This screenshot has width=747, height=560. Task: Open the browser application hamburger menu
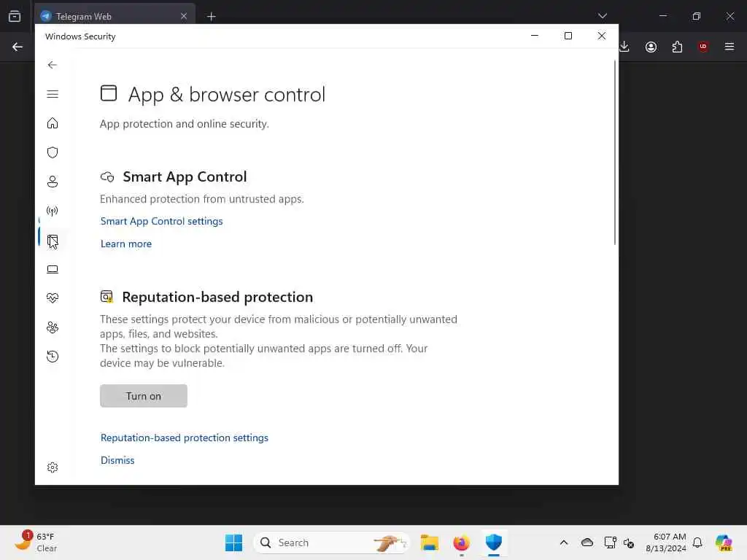(x=729, y=47)
